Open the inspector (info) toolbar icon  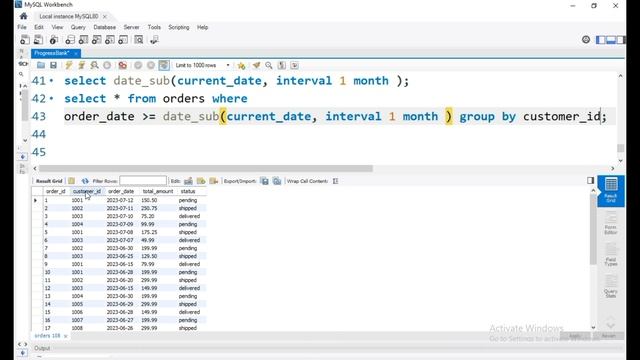point(53,40)
